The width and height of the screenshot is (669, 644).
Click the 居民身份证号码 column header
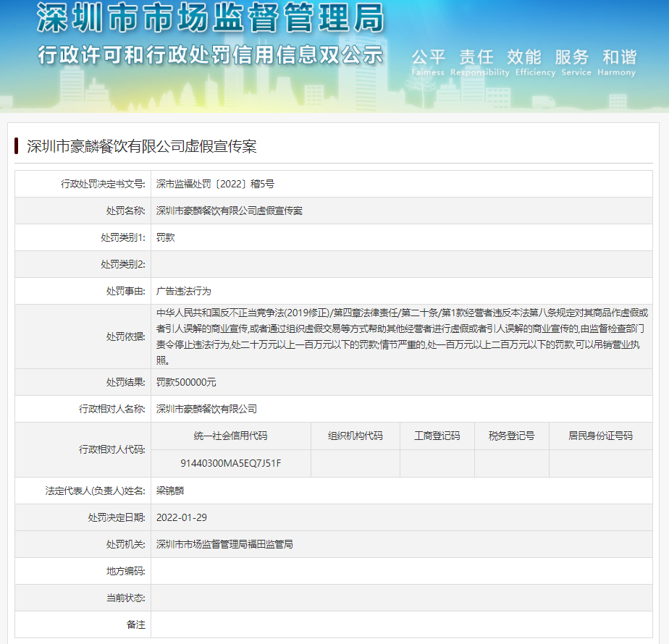[600, 436]
